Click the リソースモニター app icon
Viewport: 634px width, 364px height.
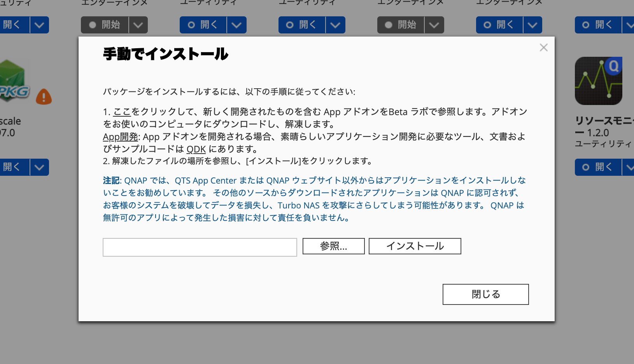(599, 81)
